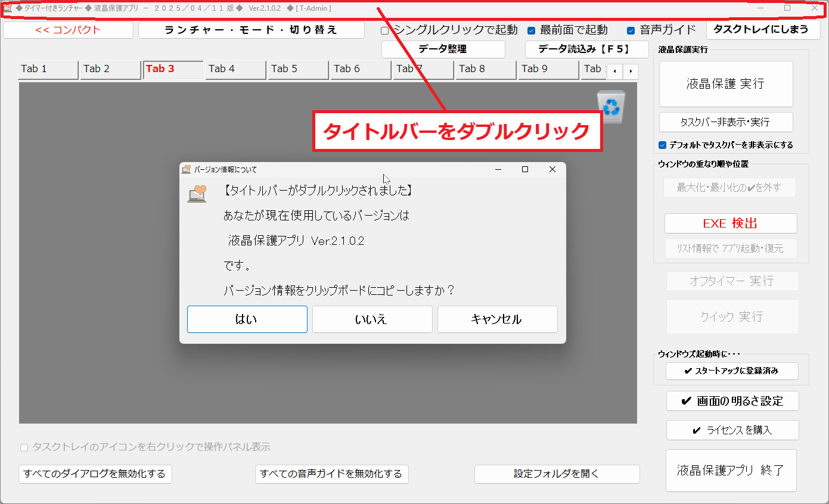This screenshot has height=504, width=829.
Task: Select Tab 8
Action: click(x=486, y=69)
